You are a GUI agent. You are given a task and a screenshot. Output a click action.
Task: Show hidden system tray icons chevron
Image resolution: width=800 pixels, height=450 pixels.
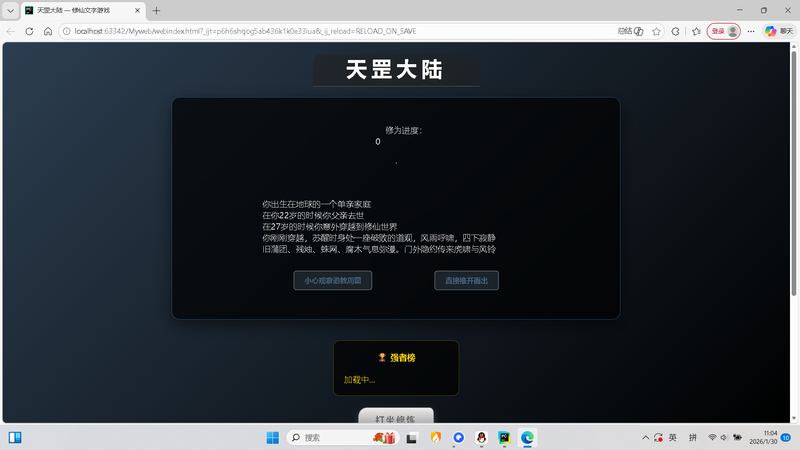pos(645,438)
